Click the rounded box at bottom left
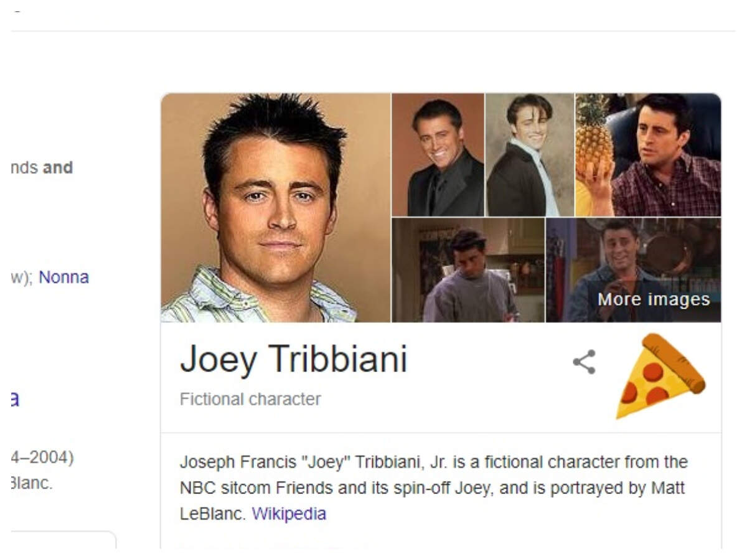This screenshot has height=560, width=747. [x=63, y=540]
